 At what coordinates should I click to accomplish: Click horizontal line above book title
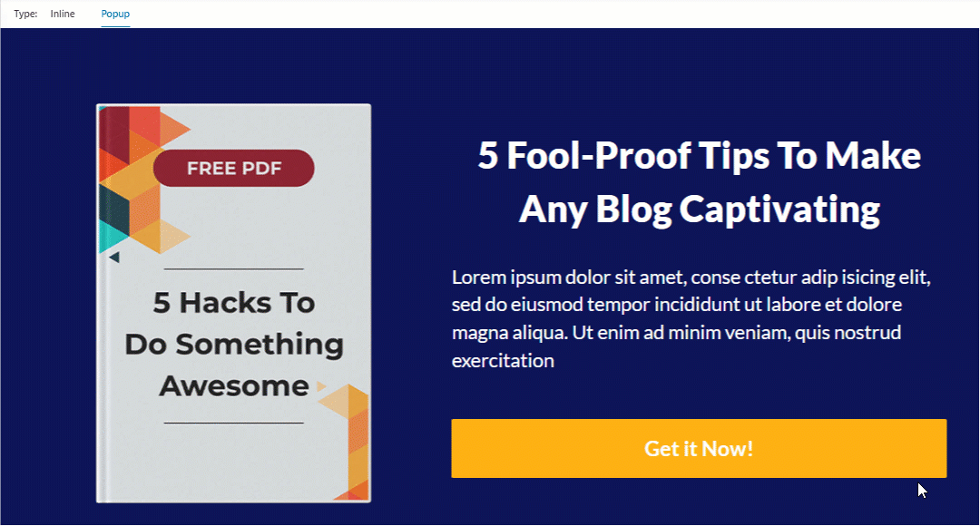point(234,269)
